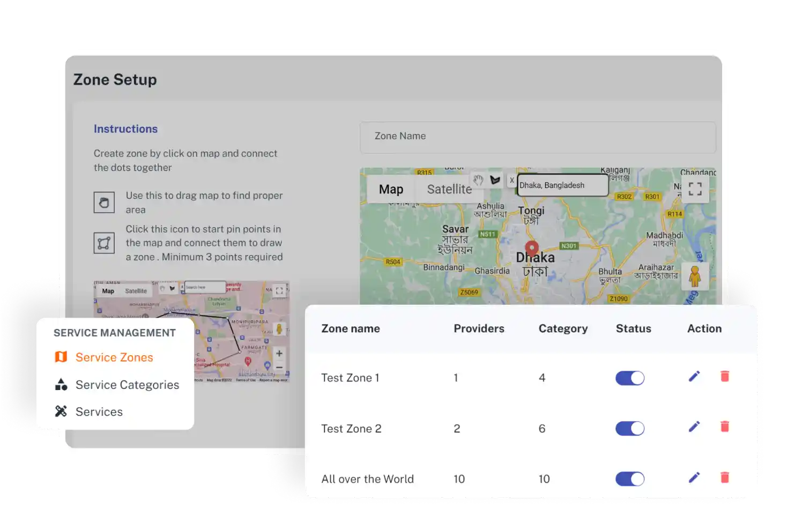The image size is (787, 532).
Task: Click the SERVICE MANAGEMENT section label
Action: (x=114, y=333)
